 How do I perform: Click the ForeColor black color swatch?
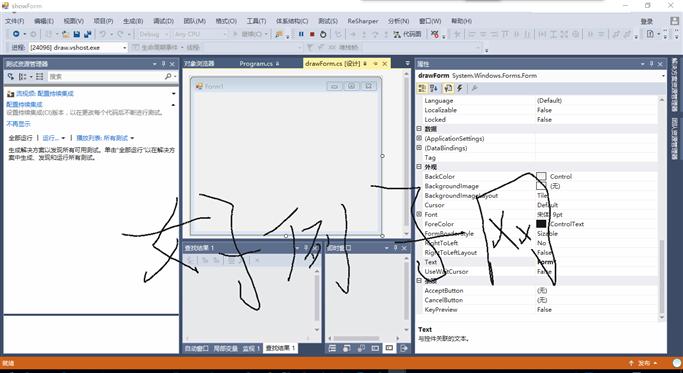tap(541, 224)
